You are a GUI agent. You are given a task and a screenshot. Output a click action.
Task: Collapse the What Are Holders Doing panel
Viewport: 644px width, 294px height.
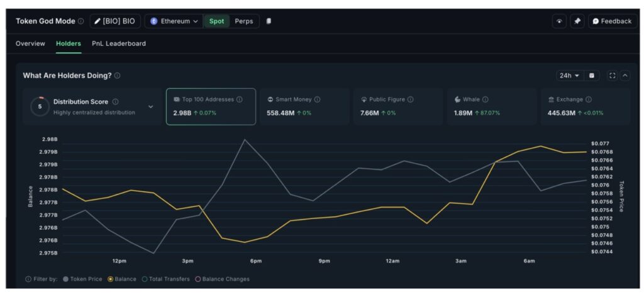click(x=625, y=76)
